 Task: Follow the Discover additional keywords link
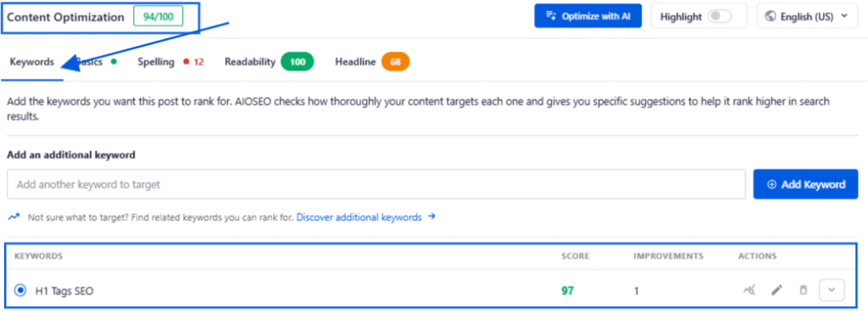click(x=359, y=217)
